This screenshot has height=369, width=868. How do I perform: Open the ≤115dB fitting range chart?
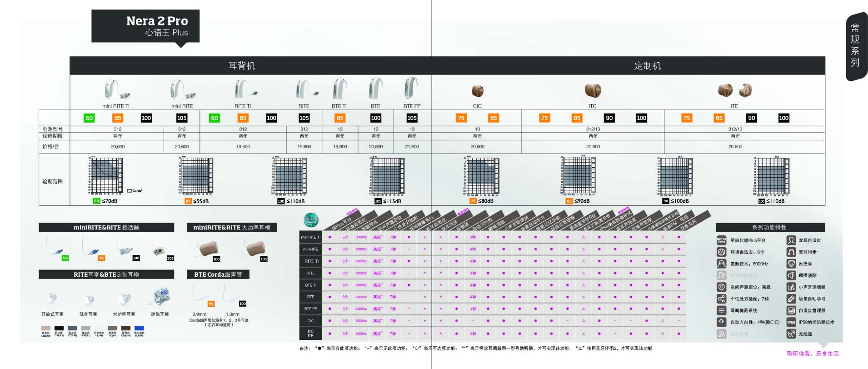[387, 175]
